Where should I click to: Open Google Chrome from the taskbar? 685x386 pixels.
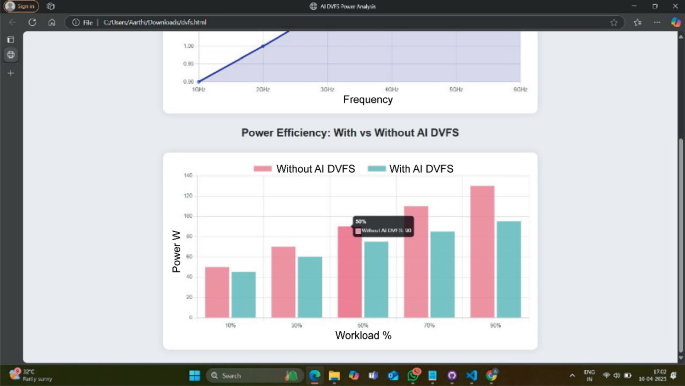491,376
